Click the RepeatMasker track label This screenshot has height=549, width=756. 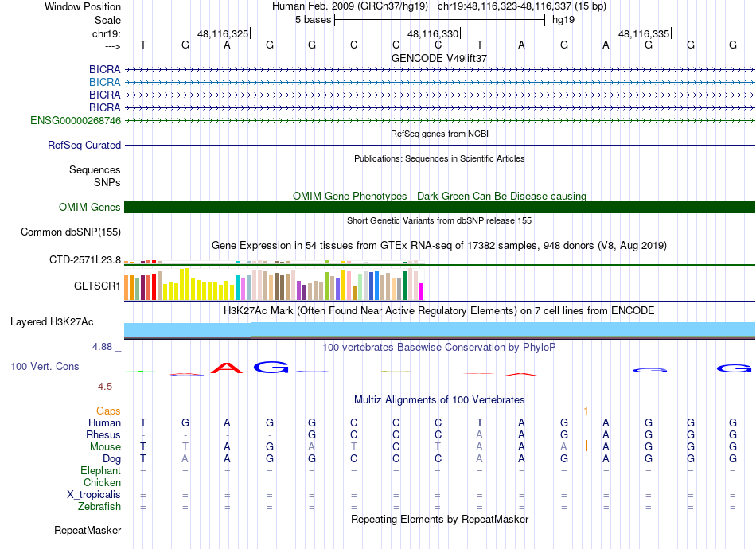88,530
